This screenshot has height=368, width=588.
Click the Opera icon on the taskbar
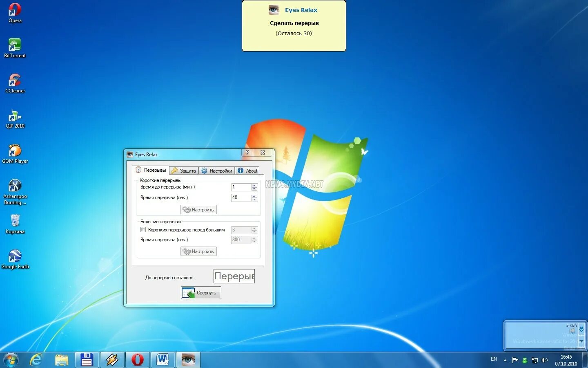coord(138,360)
